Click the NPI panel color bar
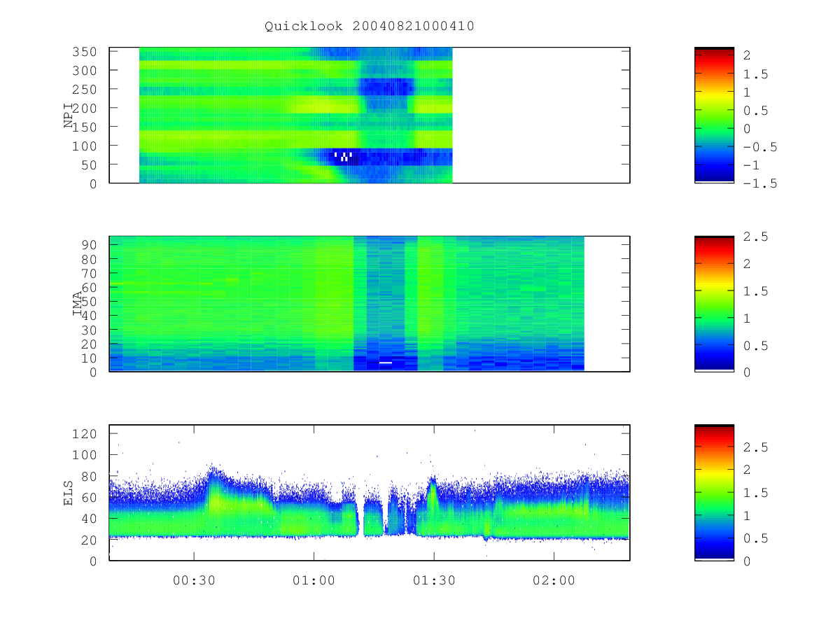The image size is (840, 630). click(x=714, y=115)
